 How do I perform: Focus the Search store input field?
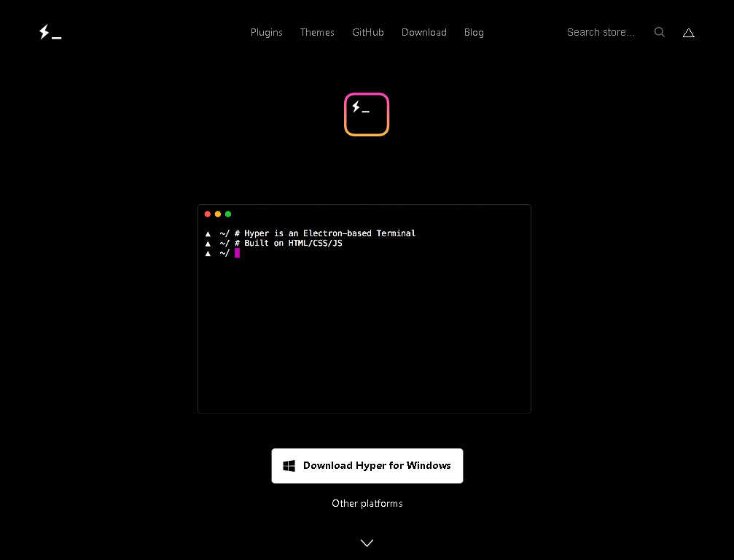601,32
